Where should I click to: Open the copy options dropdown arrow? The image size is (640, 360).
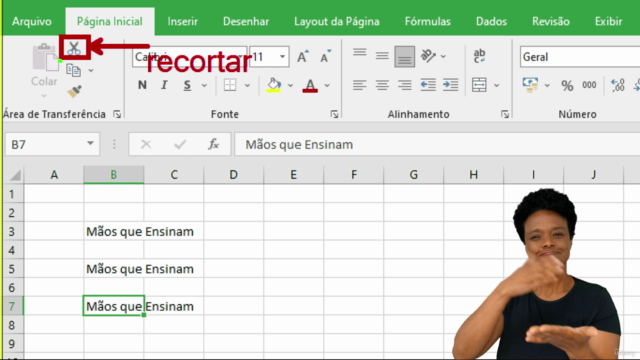[91, 71]
